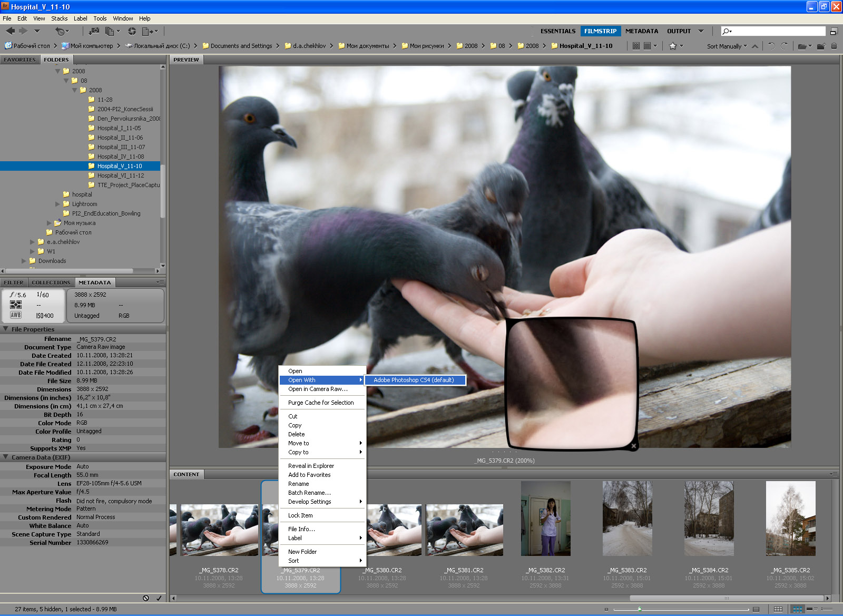This screenshot has height=616, width=843.
Task: Create a new folder using toolbar icon
Action: pyautogui.click(x=821, y=46)
